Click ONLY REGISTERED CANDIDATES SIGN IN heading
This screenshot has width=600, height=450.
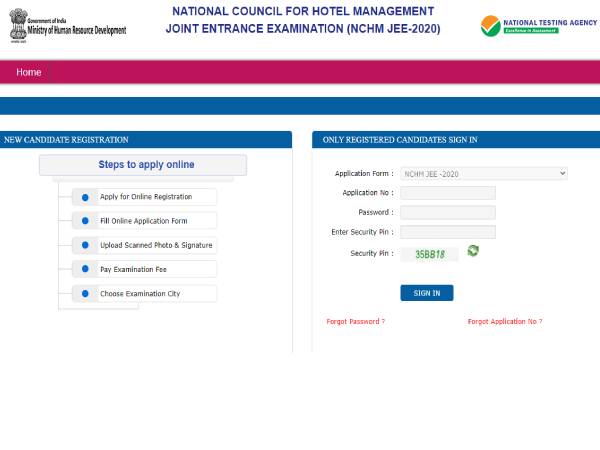point(400,140)
